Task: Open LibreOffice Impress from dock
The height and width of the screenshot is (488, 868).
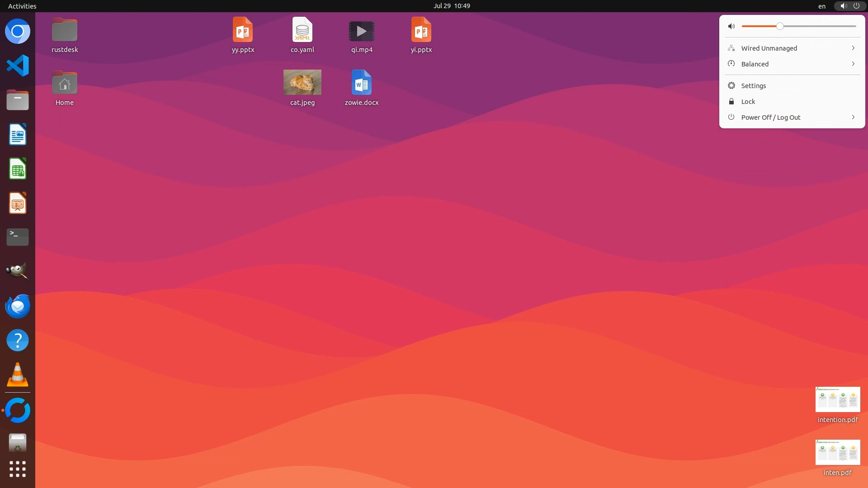Action: pos(18,203)
